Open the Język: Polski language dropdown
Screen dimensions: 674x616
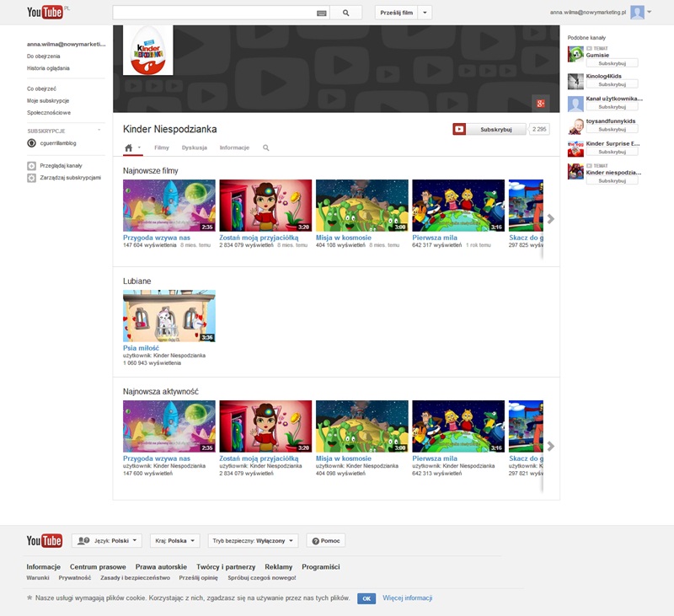106,541
